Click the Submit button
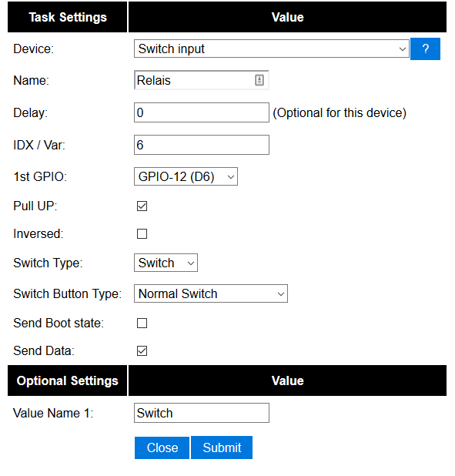Viewport: 455px width, 476px height. point(222,448)
